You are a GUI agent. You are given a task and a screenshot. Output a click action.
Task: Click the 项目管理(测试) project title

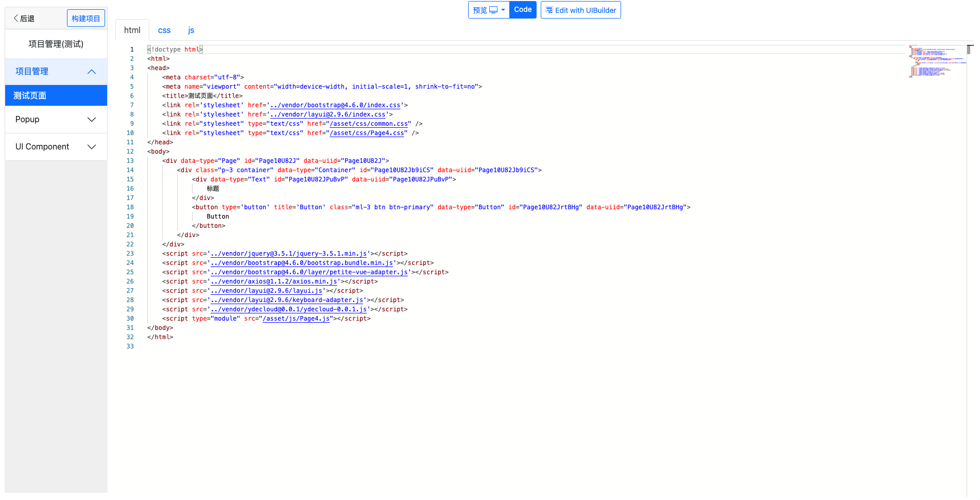click(56, 44)
